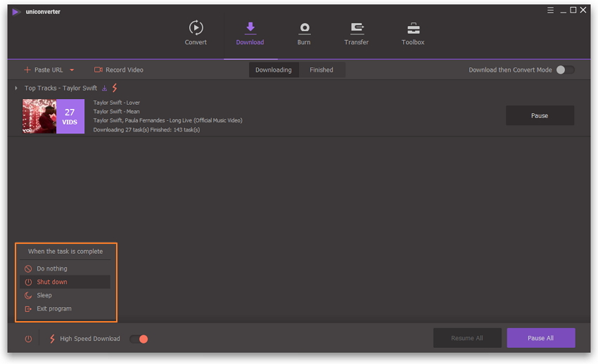Toggle Download then Convert Mode switch
This screenshot has width=598, height=364.
(x=565, y=70)
